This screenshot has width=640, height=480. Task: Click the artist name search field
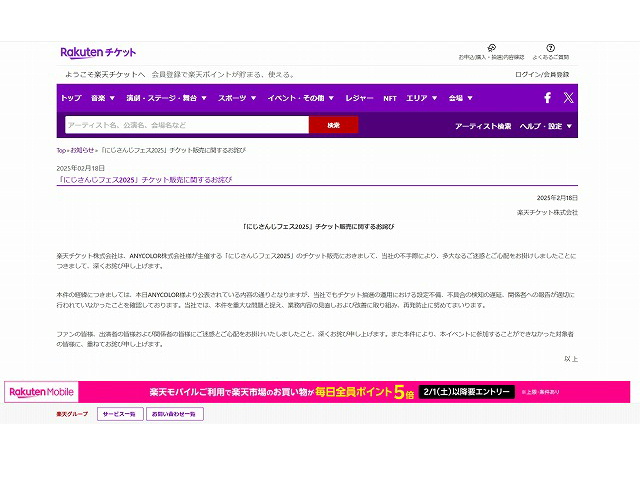pos(187,125)
